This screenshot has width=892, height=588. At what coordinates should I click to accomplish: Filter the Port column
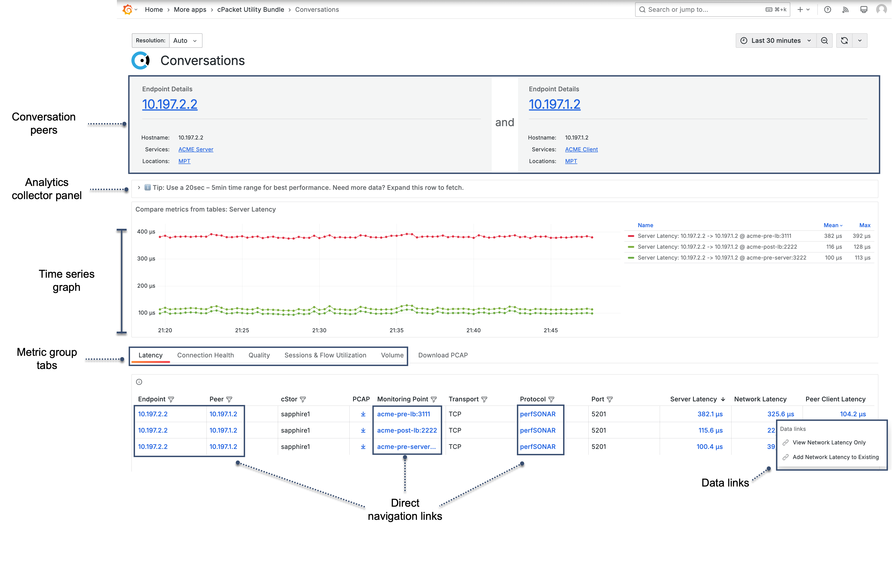pos(610,399)
